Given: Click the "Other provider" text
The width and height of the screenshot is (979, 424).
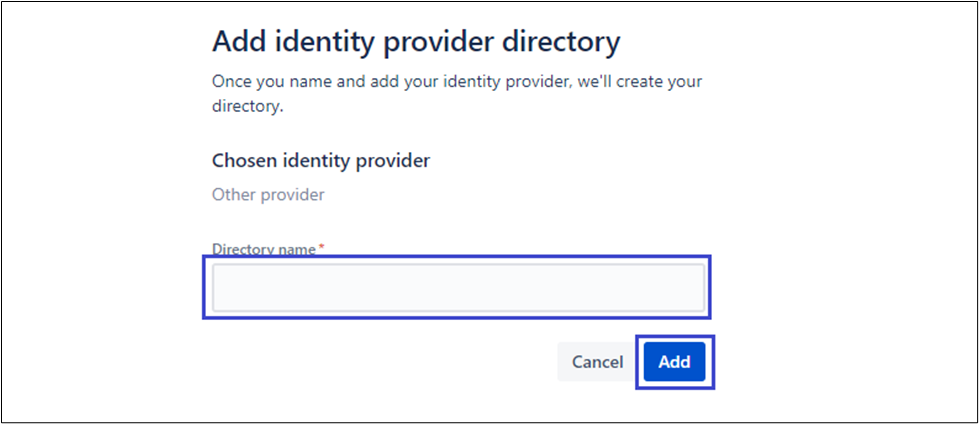Looking at the screenshot, I should click(268, 195).
